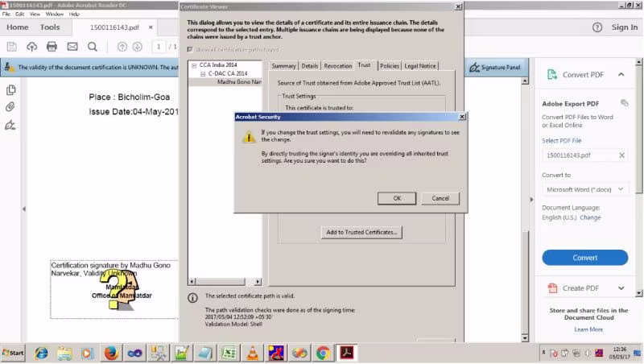Click the blue Convert button
This screenshot has height=364, width=644.
click(x=585, y=258)
